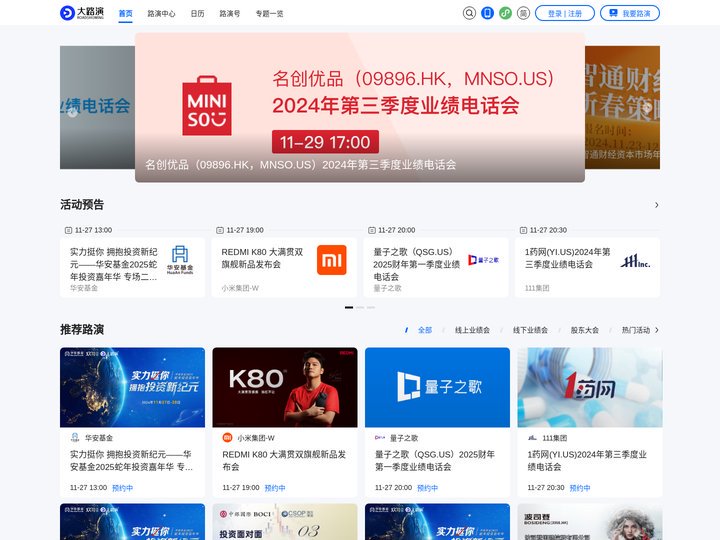Viewport: 720px width, 540px height.
Task: Open the 1药网 YI.US preview card
Action: pos(587,267)
